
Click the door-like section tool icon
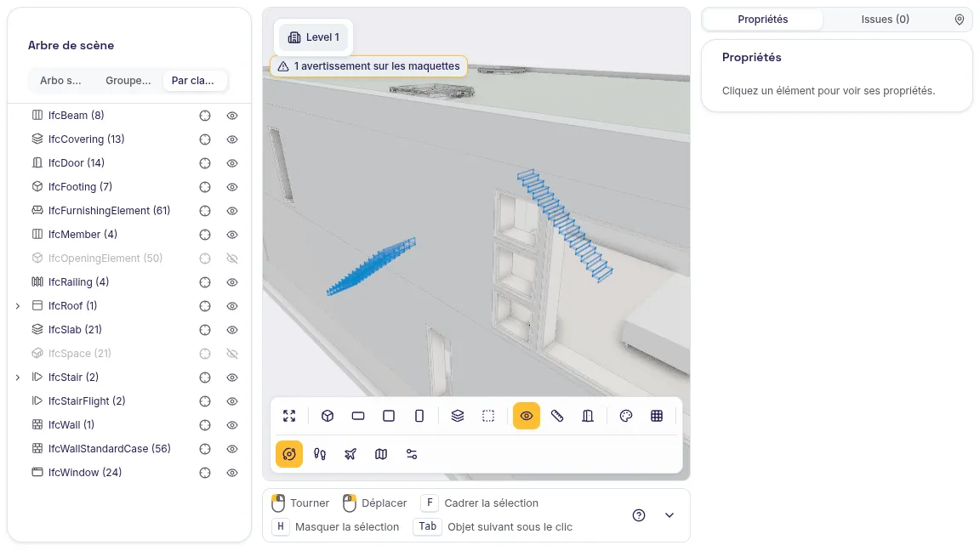[588, 416]
